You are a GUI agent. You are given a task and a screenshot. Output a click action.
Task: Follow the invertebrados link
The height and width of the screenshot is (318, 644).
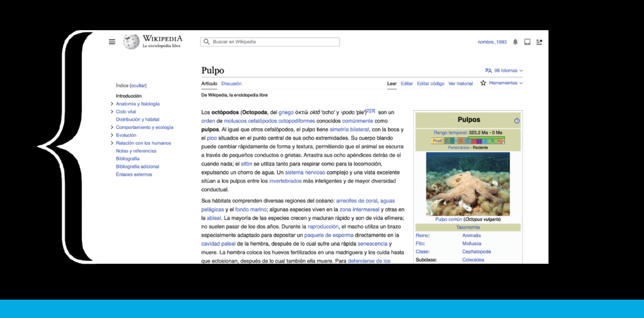pos(286,181)
